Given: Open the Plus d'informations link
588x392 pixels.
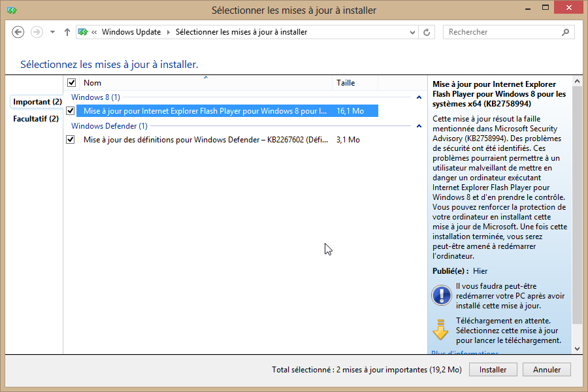Looking at the screenshot, I should tap(465, 352).
